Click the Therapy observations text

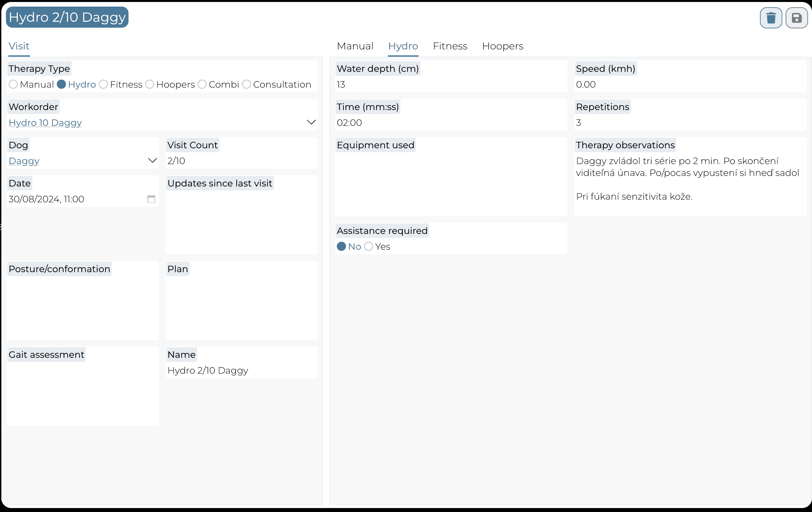687,179
